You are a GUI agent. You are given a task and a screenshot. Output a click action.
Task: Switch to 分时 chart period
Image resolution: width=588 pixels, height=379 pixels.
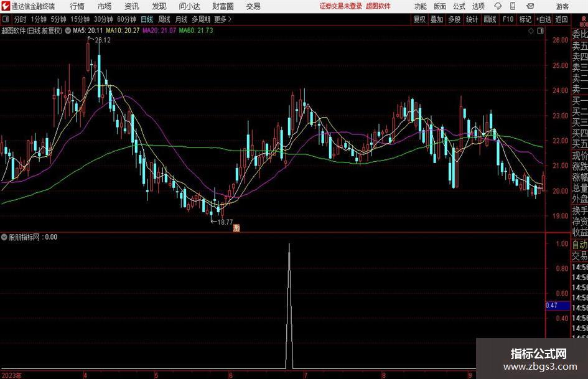(21, 19)
